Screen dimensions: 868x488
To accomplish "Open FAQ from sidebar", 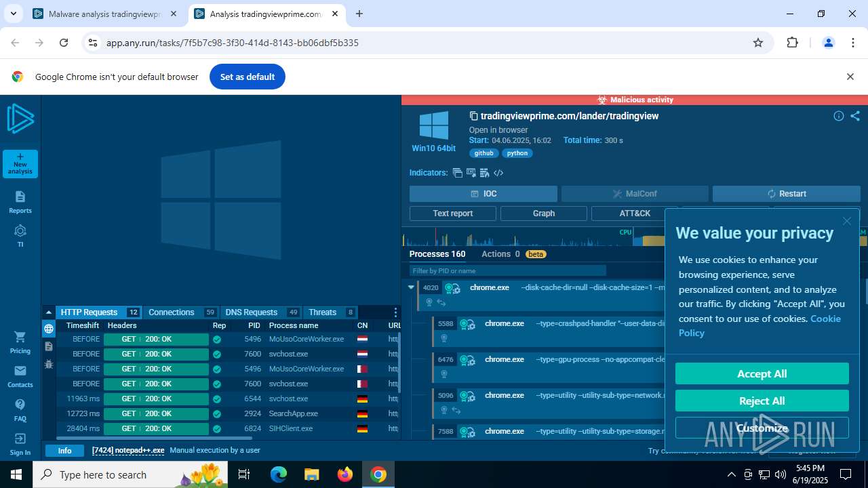I will [x=20, y=410].
